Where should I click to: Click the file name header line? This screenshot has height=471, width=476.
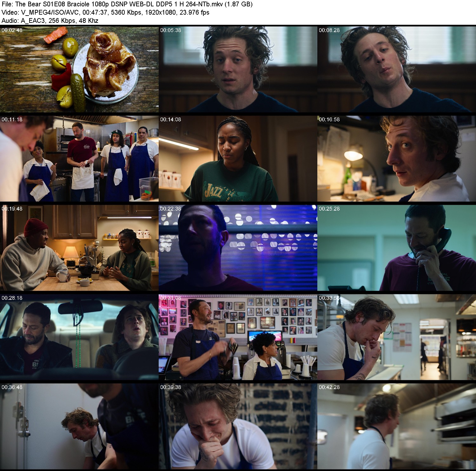127,4
